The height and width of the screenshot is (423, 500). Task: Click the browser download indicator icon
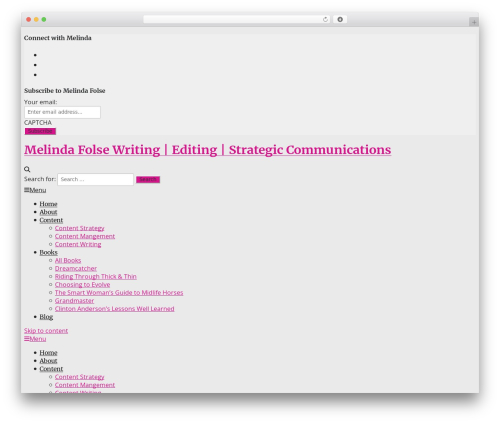(x=340, y=20)
